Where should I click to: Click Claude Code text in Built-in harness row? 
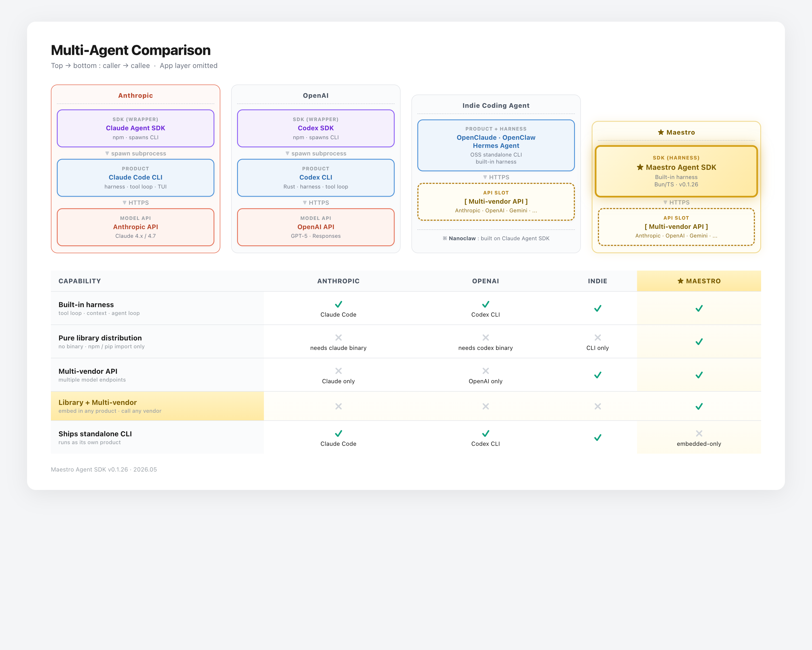[339, 315]
